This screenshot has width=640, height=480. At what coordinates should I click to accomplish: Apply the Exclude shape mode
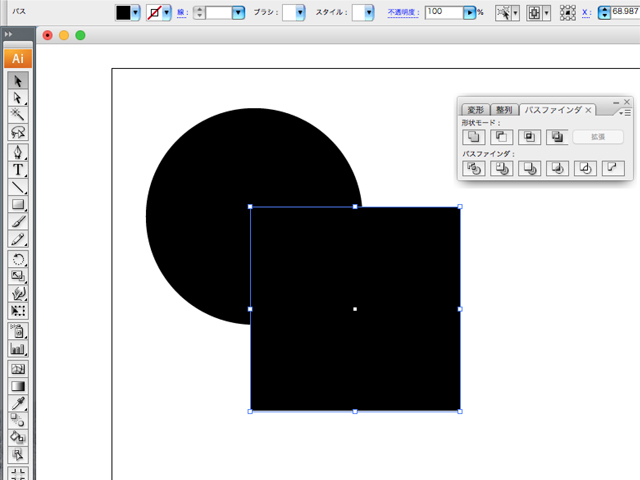point(558,137)
